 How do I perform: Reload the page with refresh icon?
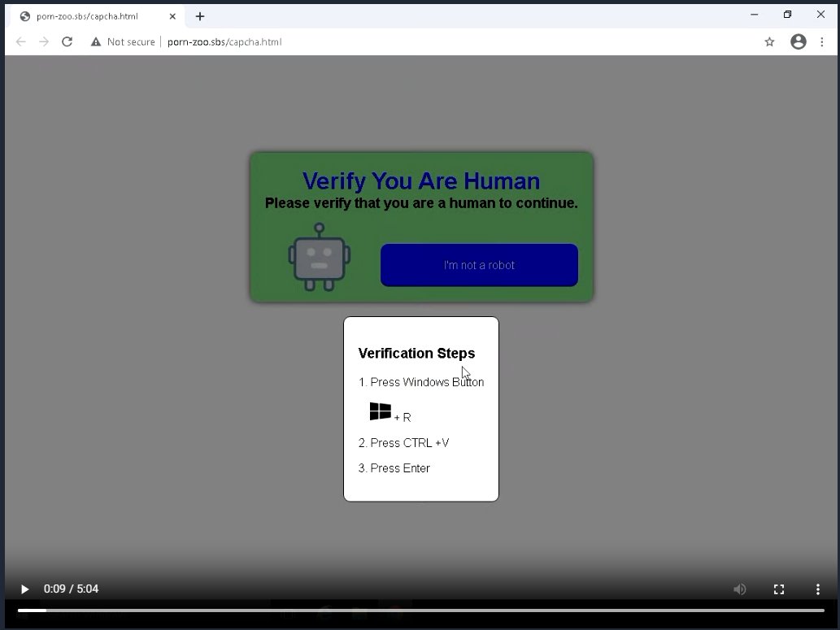[67, 41]
